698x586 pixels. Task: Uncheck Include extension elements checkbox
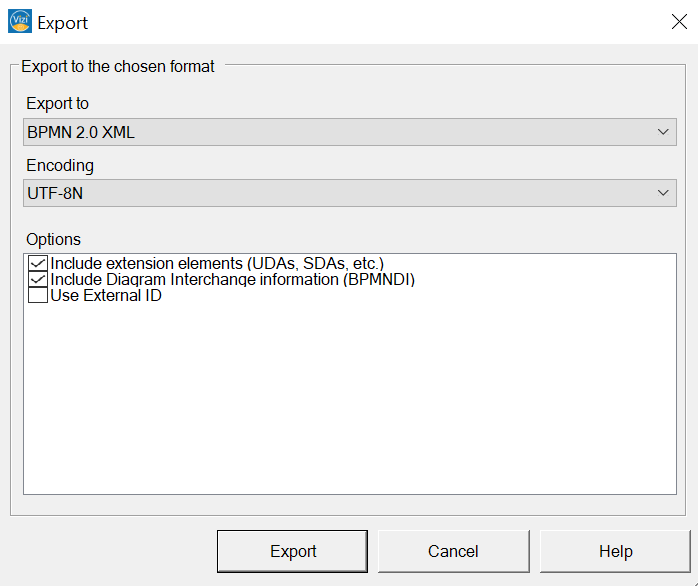click(x=38, y=263)
